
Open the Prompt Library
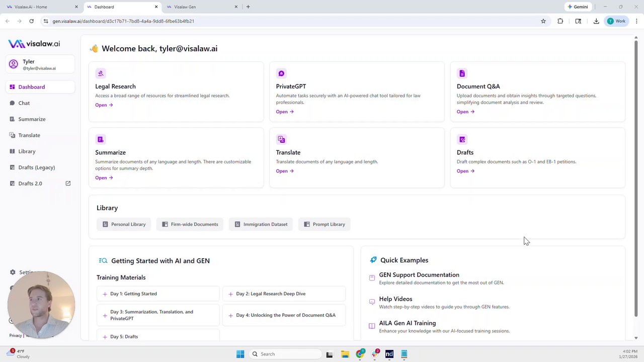pos(324,224)
